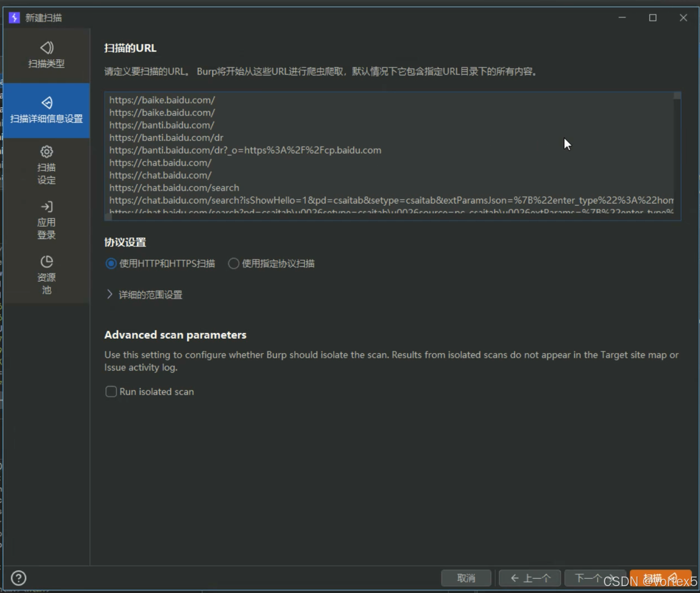Viewport: 700px width, 593px height.
Task: Open the 资源池 resource pool section
Action: click(47, 276)
